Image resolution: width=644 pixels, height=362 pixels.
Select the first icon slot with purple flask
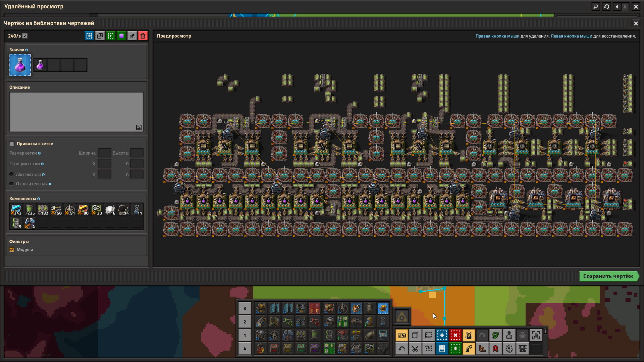pyautogui.click(x=40, y=65)
